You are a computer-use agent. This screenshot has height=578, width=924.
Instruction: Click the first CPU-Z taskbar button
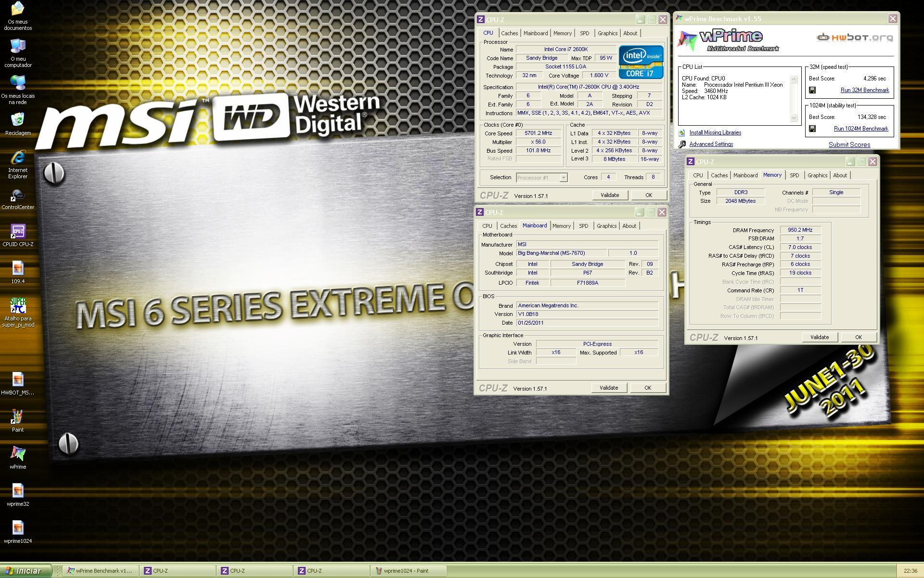178,571
